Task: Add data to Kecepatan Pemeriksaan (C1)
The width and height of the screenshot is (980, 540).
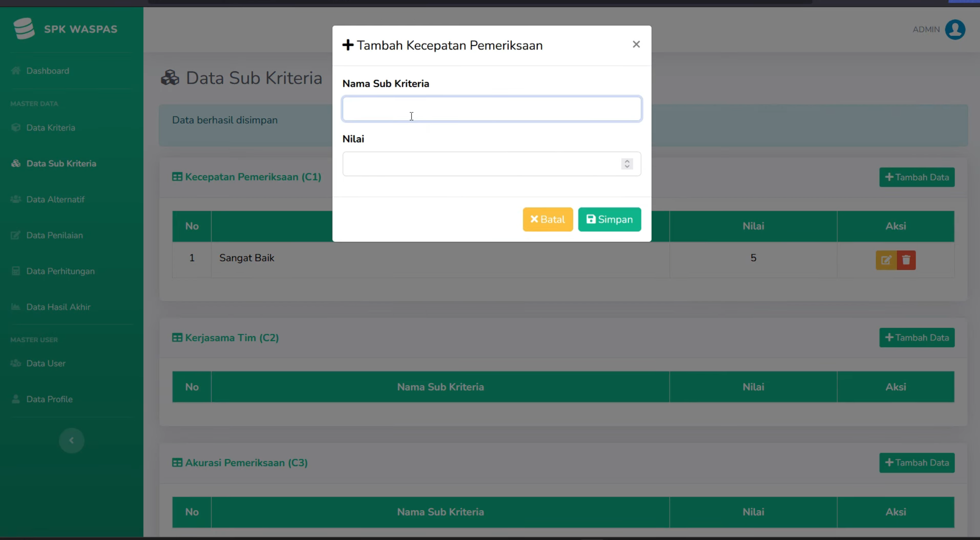Action: [917, 177]
